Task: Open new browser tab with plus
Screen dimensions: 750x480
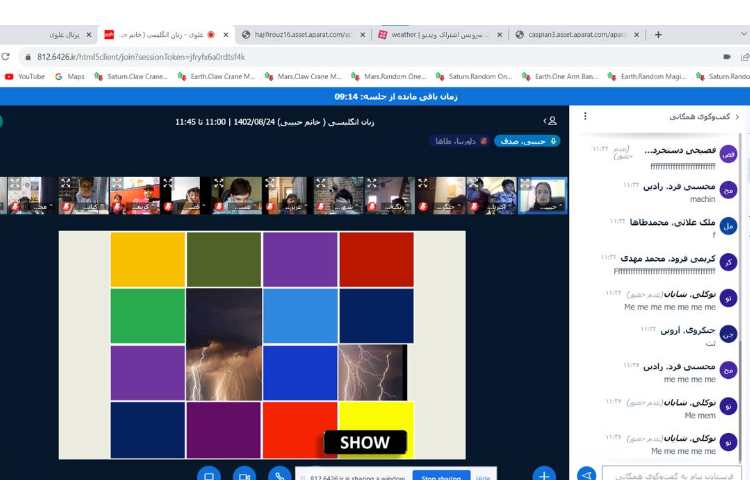Action: point(657,34)
